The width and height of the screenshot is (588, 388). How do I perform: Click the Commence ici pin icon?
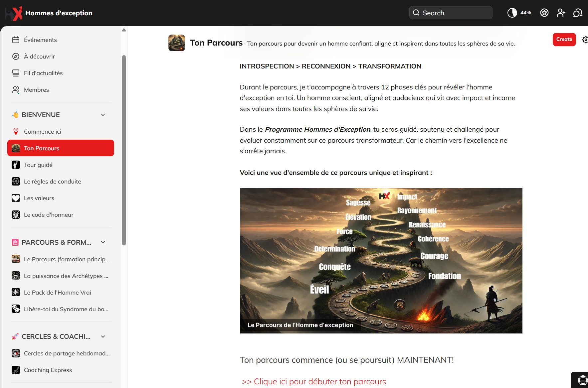point(16,132)
